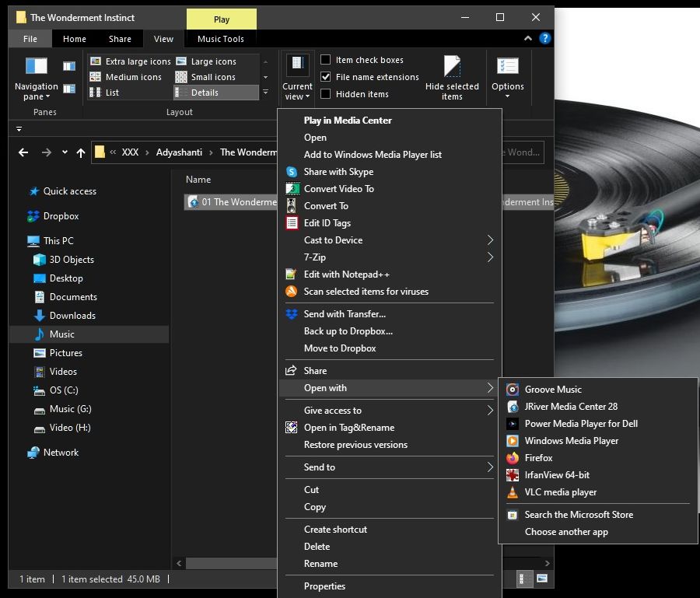Click the IrfanView 64-bit icon
This screenshot has width=700, height=598.
coord(512,475)
